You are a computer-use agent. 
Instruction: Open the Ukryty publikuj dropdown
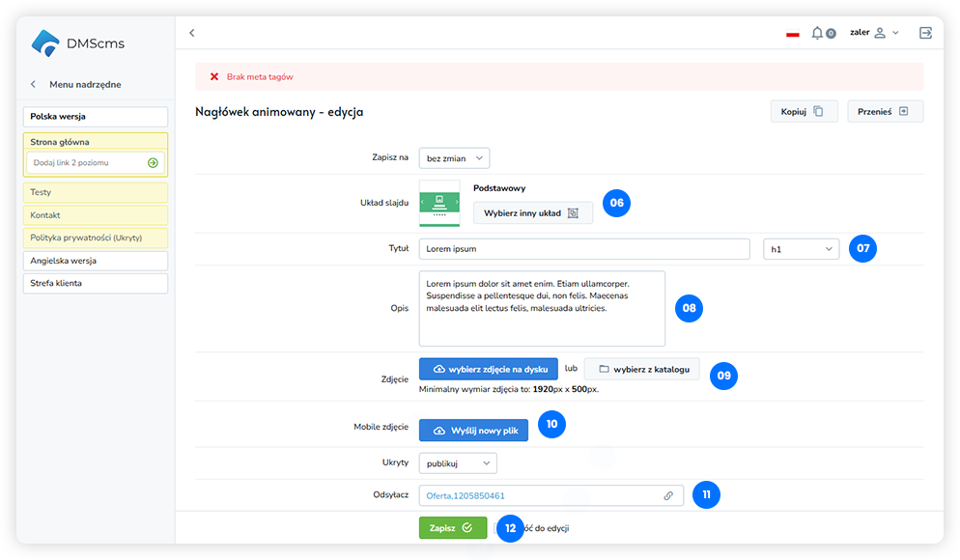458,463
